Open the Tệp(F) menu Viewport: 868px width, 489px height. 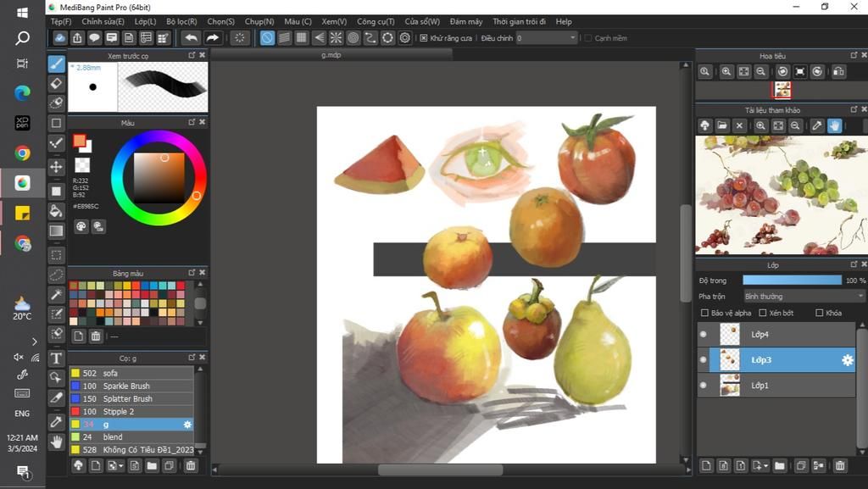tap(61, 21)
